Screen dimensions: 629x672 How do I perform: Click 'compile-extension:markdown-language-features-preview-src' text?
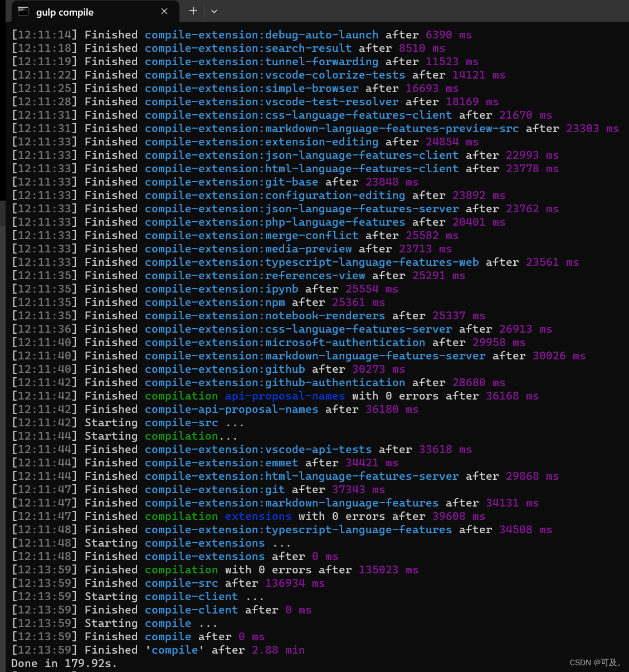point(331,129)
